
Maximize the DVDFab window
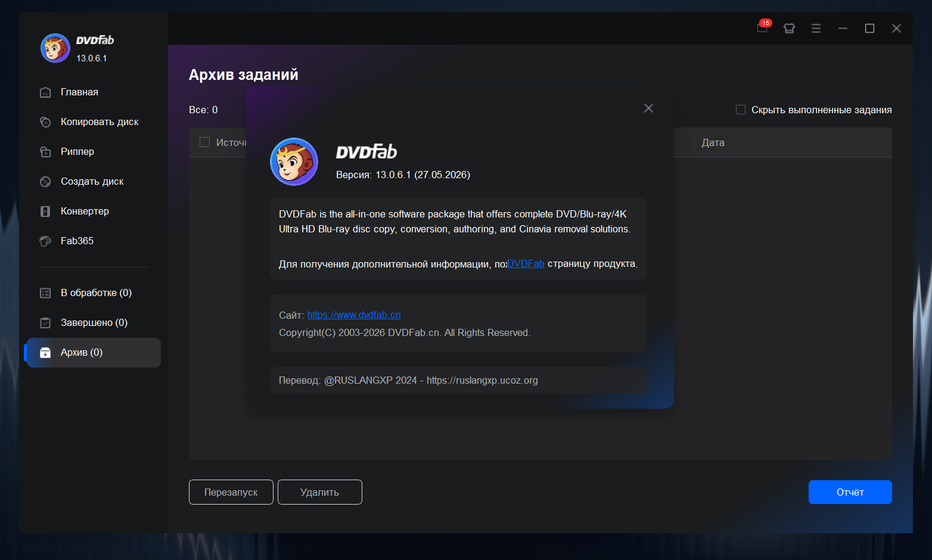point(869,28)
